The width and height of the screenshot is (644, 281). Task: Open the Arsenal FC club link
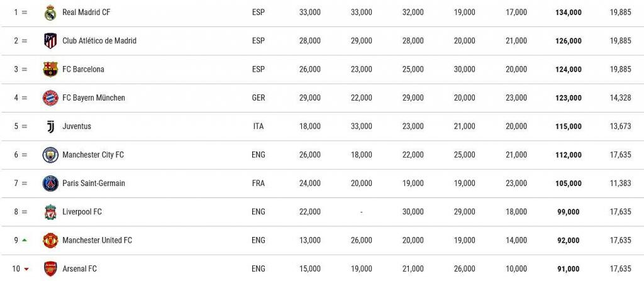pos(79,269)
